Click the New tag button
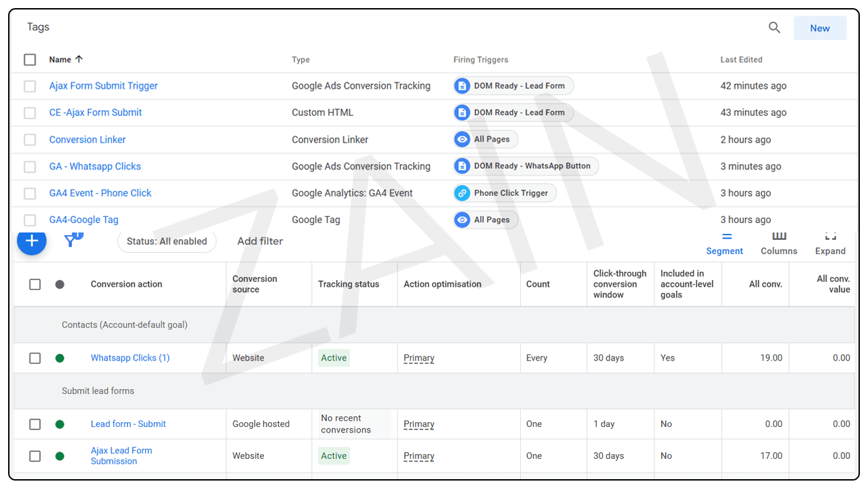868x488 pixels. click(820, 28)
